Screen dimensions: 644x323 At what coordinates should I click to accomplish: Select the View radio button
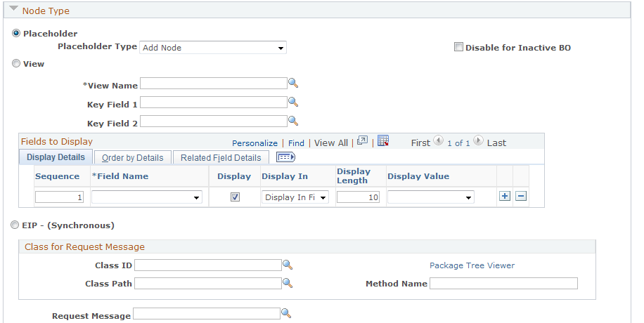[x=16, y=64]
